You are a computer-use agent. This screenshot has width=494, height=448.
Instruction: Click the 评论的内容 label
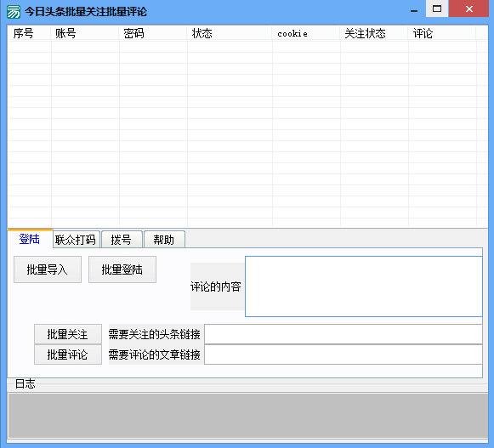click(216, 286)
